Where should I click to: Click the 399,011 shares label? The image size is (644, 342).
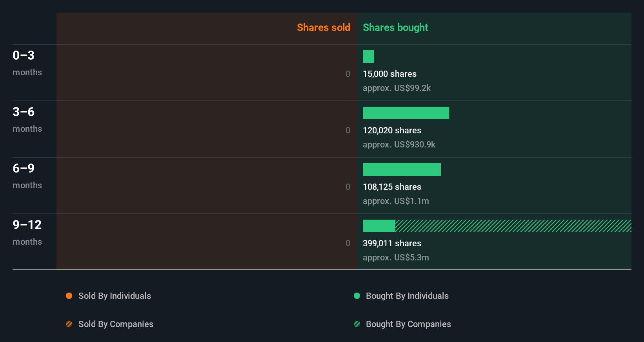tap(392, 243)
